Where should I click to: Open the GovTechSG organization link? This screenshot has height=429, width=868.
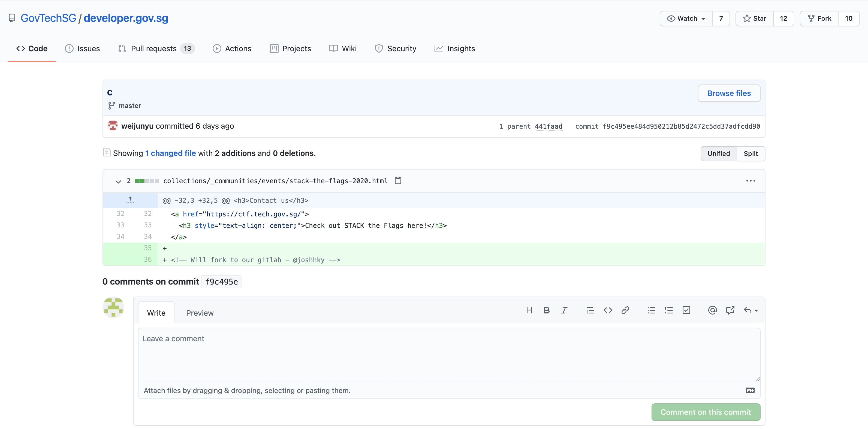(49, 18)
